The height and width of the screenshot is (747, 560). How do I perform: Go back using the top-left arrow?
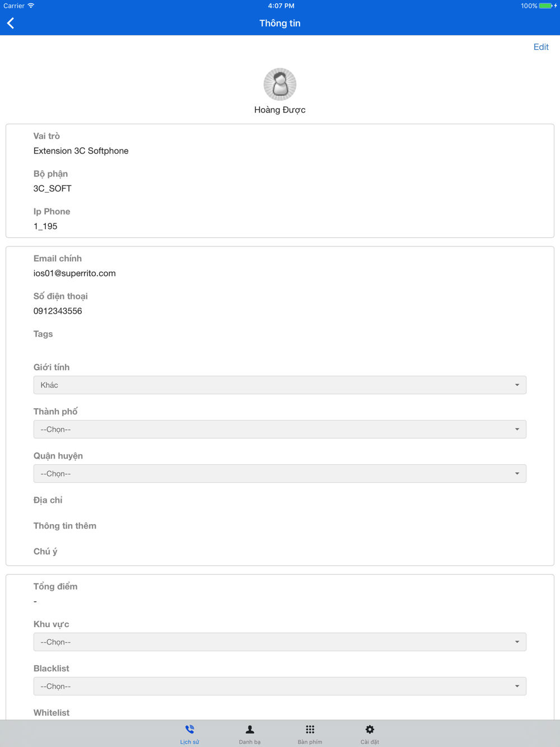coord(11,23)
